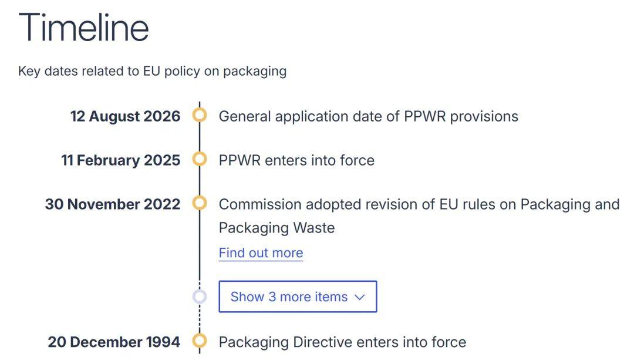Click the 12 August 2026 date label
This screenshot has width=634, height=364.
coord(125,116)
